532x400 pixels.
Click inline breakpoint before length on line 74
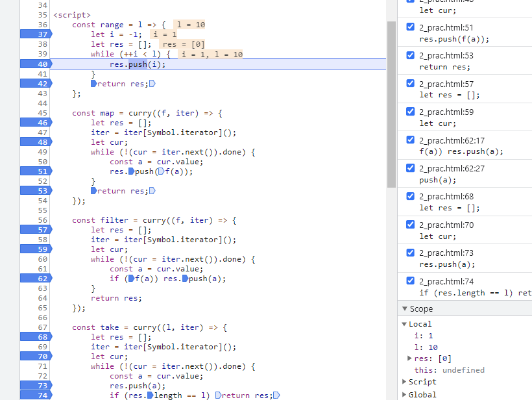150,395
